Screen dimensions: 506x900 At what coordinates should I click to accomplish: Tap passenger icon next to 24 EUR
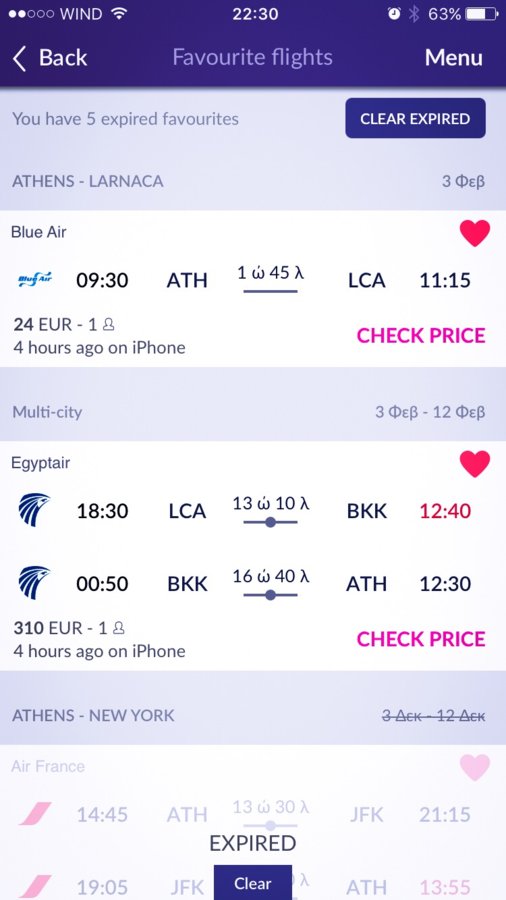108,324
